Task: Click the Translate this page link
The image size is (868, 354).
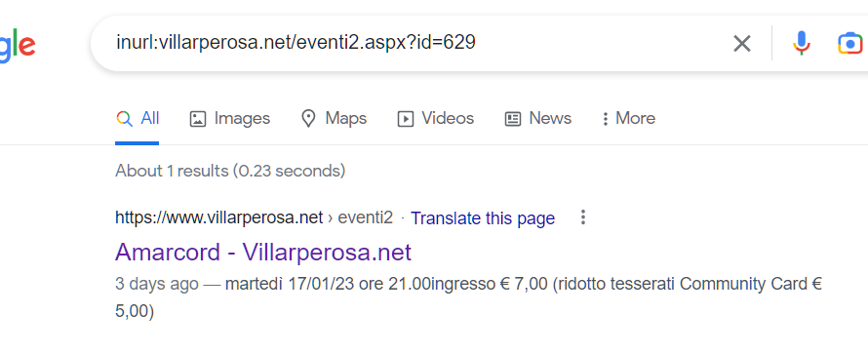Action: tap(483, 217)
